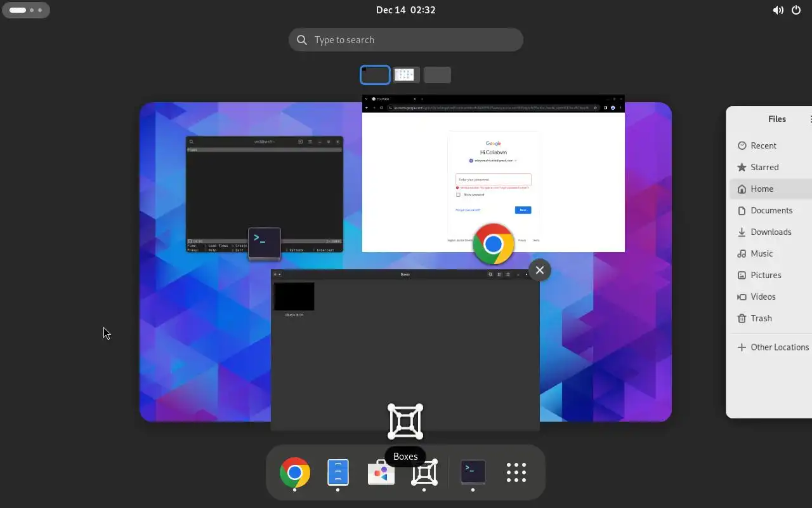The image size is (812, 508).
Task: Launch Software store from the dash
Action: [x=381, y=472]
